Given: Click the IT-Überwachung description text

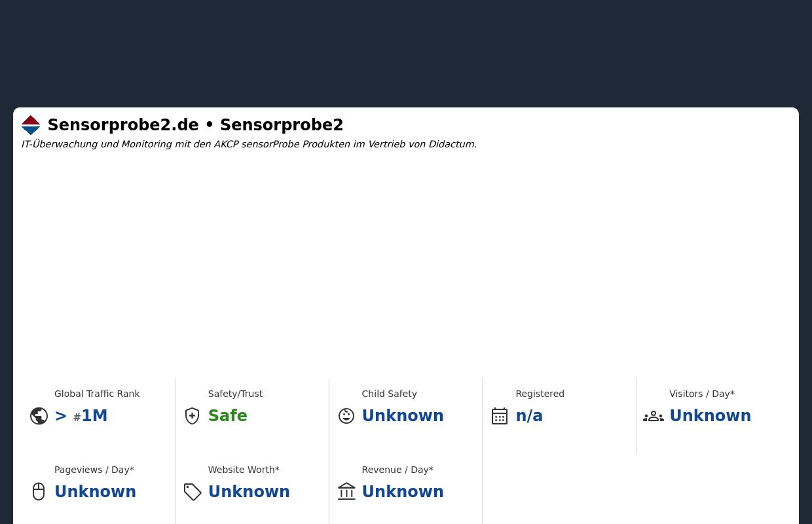Looking at the screenshot, I should pos(249,144).
